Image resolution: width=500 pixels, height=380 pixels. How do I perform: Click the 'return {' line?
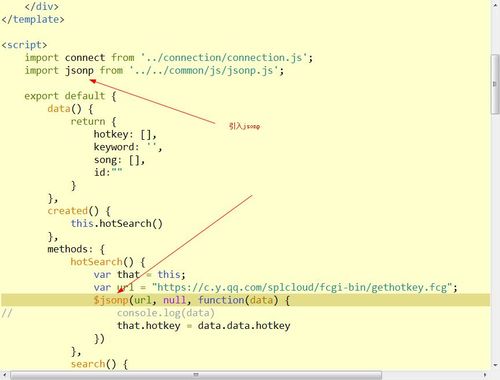(x=93, y=121)
